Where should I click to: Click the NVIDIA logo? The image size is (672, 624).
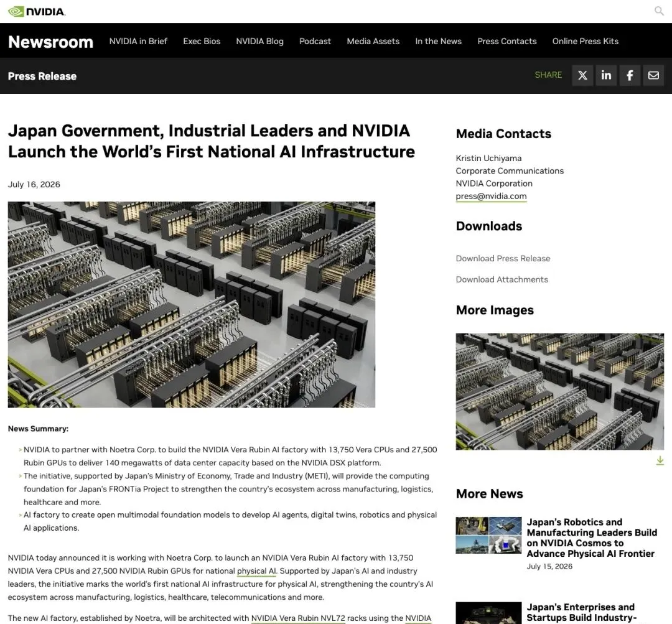click(37, 12)
